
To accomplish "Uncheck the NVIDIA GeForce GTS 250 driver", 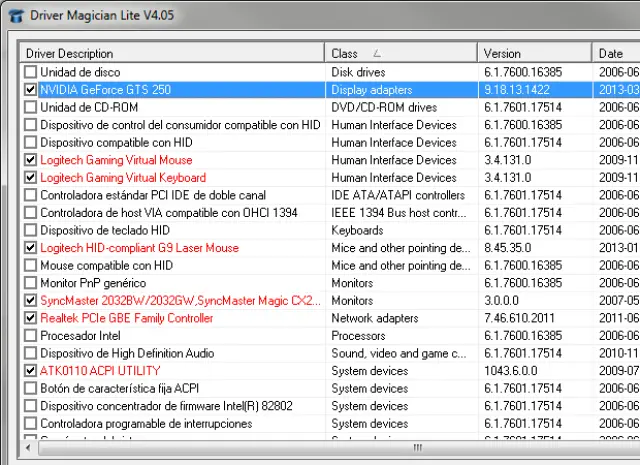I will (x=30, y=90).
